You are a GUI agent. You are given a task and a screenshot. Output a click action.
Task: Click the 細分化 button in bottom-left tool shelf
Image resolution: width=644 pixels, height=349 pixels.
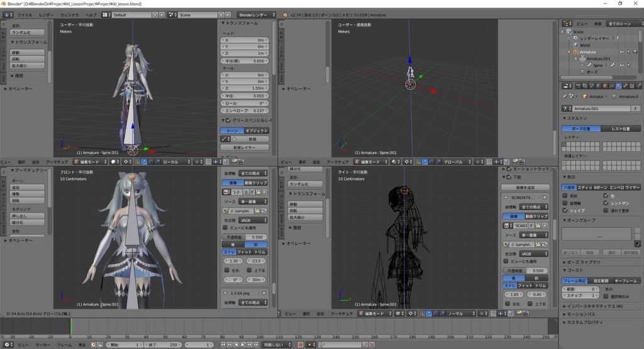(27, 222)
